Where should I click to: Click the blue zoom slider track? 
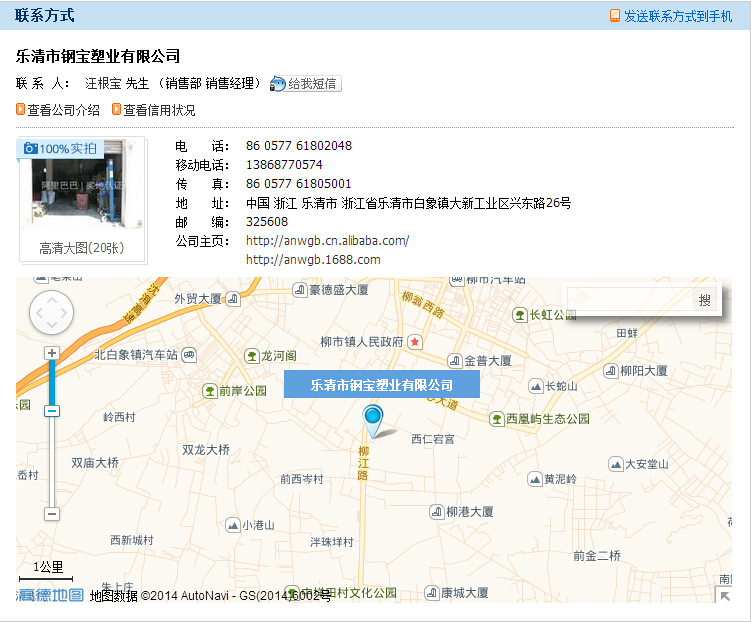coord(52,383)
